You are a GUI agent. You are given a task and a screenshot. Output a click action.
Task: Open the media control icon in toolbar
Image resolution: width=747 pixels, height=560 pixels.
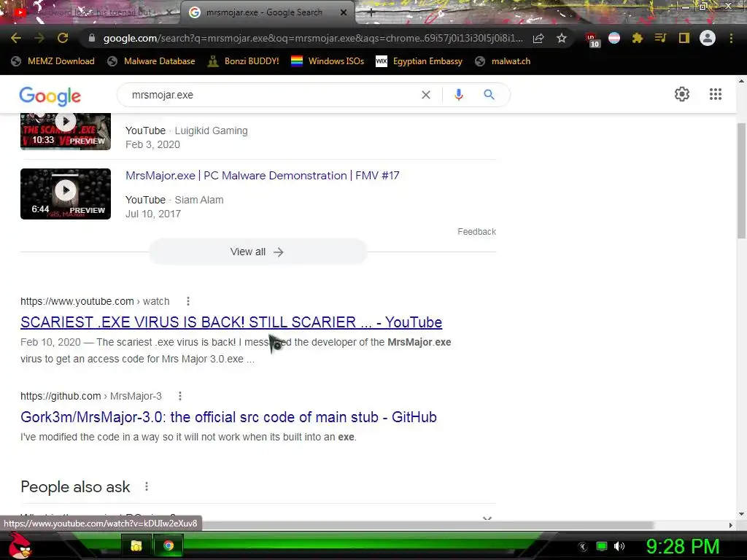click(x=660, y=38)
